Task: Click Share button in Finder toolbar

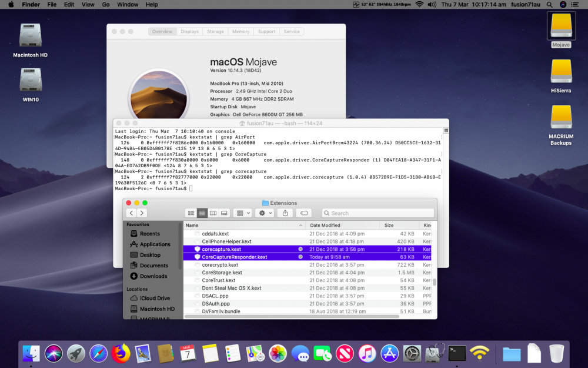Action: coord(285,213)
